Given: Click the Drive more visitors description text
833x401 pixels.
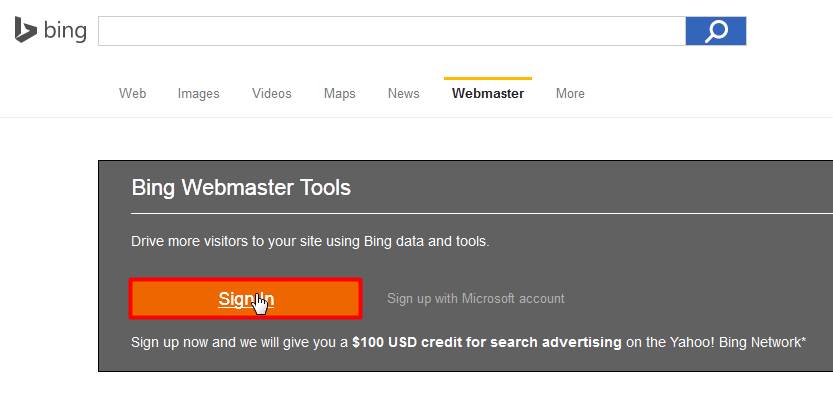Looking at the screenshot, I should pyautogui.click(x=310, y=242).
